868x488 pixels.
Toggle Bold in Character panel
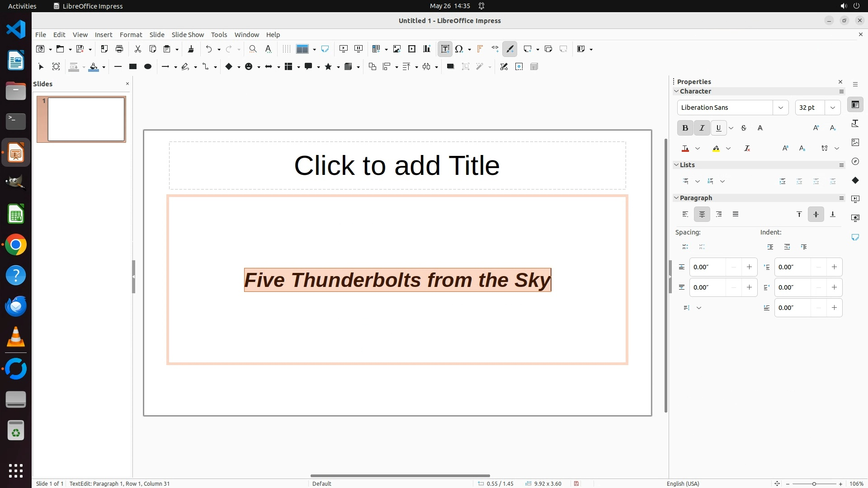coord(685,128)
